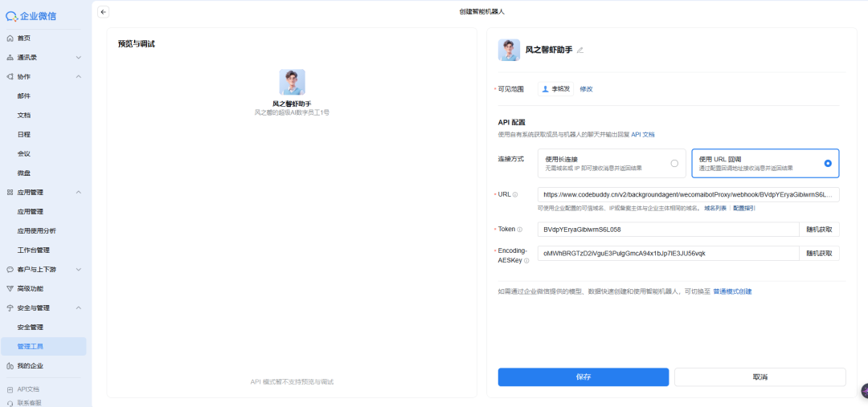This screenshot has width=868, height=407.
Task: Click the 李铭发 member tag
Action: [556, 89]
